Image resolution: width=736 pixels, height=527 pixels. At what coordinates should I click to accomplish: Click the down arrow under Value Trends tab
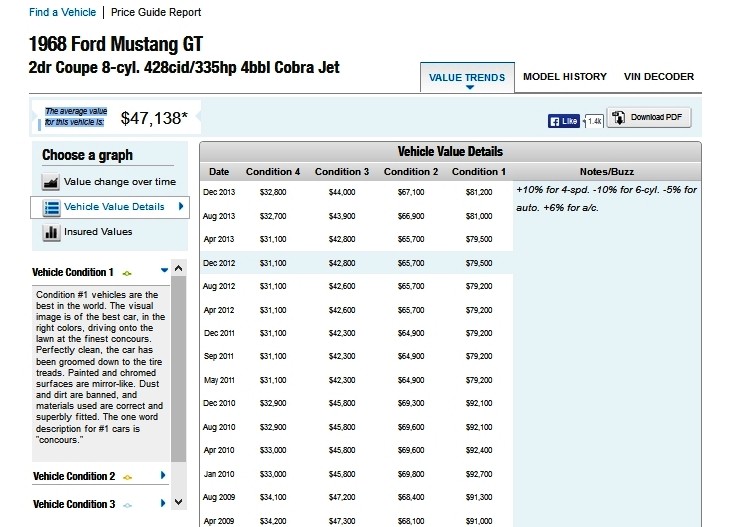(469, 87)
